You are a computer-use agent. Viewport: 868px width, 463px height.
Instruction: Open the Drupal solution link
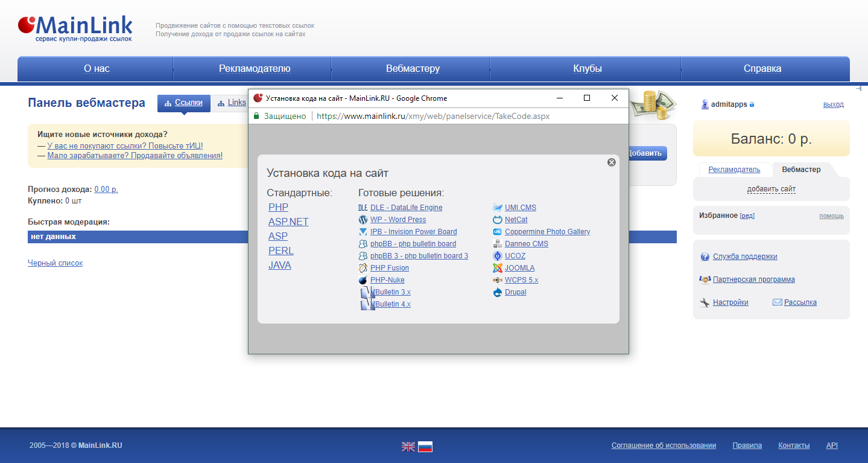516,292
